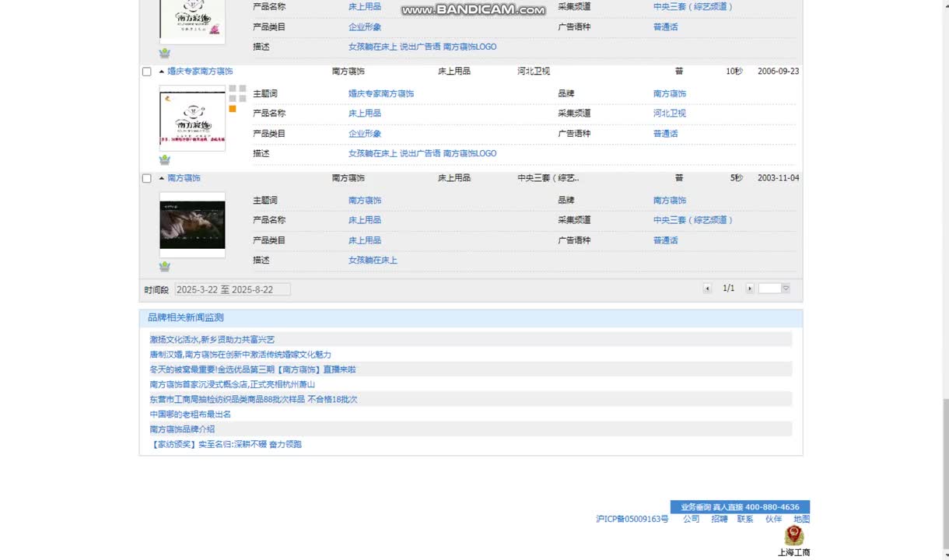
Task: Click the scrollbar down arrow at the page bottom
Action: (x=945, y=555)
